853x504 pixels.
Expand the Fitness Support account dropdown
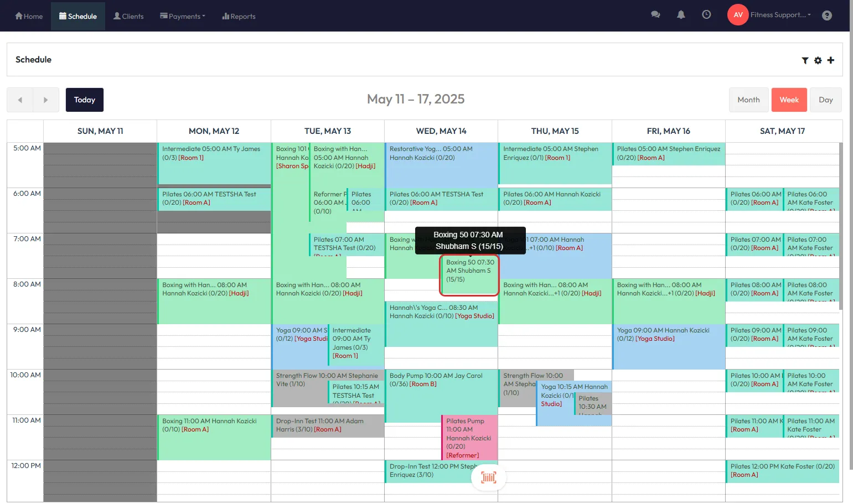(x=780, y=15)
